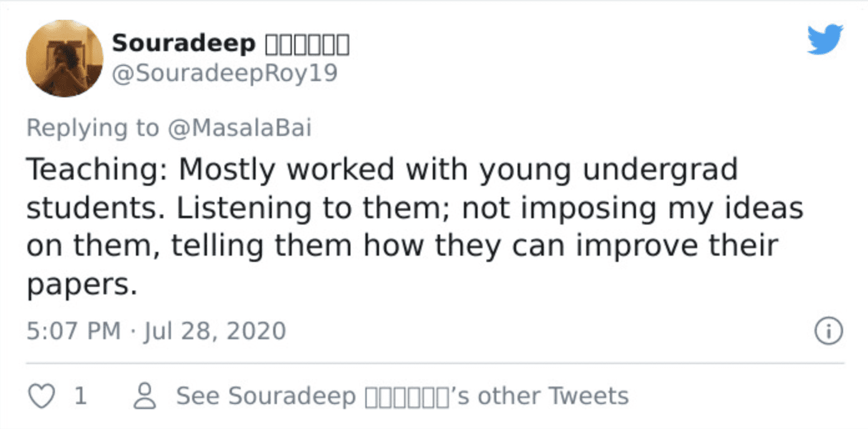Screen dimensions: 868x429
Task: Open the @SouradeepRoy19 handle
Action: (x=224, y=74)
